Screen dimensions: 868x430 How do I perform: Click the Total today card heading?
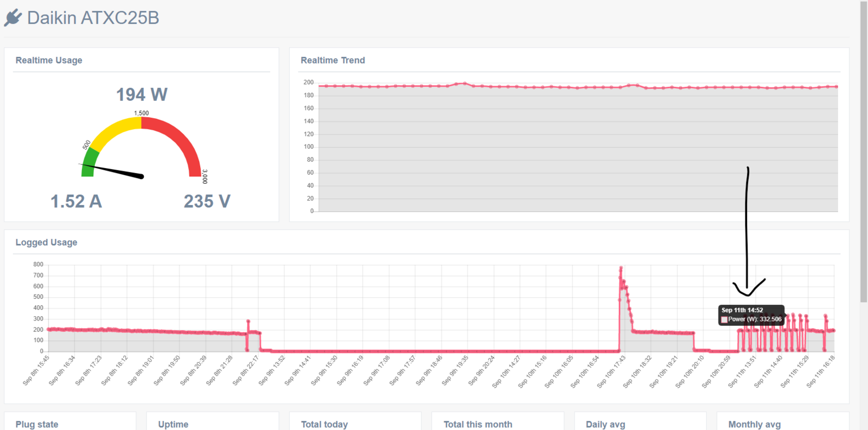click(324, 425)
